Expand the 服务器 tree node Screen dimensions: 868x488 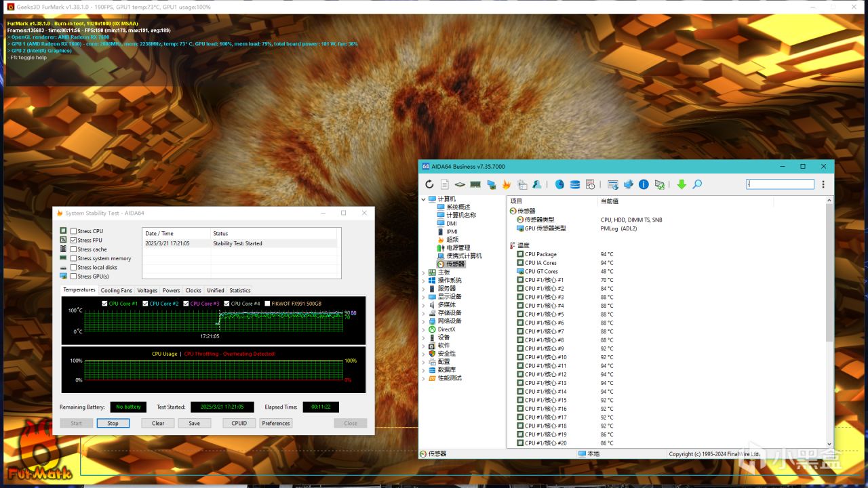point(424,289)
